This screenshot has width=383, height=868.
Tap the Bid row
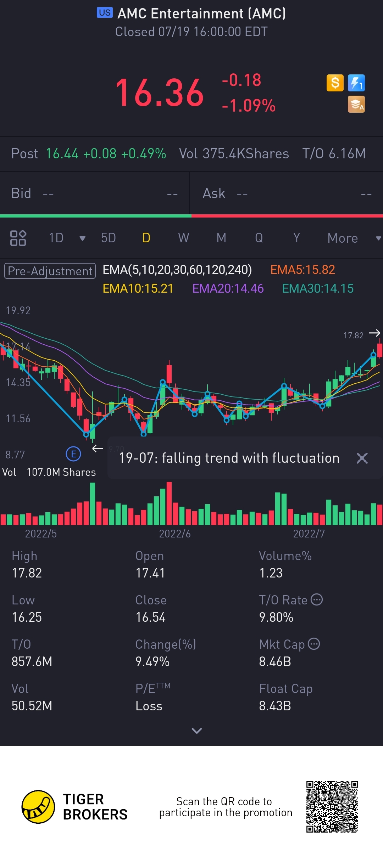pyautogui.click(x=95, y=193)
